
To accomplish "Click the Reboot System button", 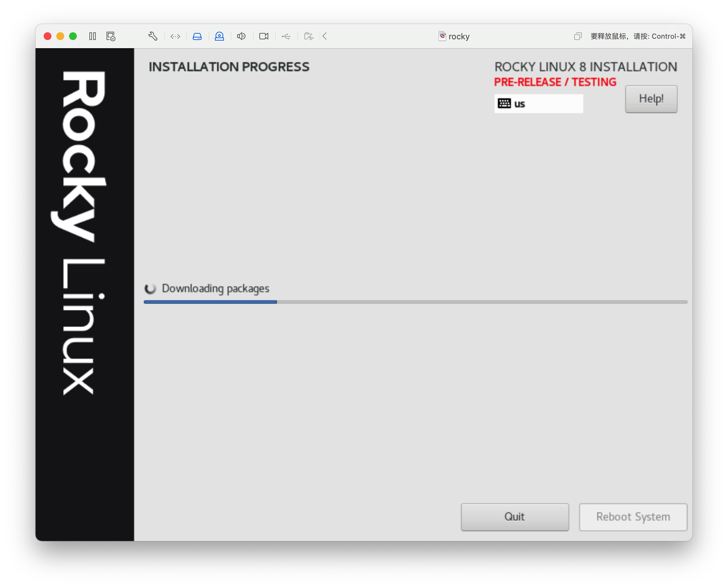I will click(633, 517).
